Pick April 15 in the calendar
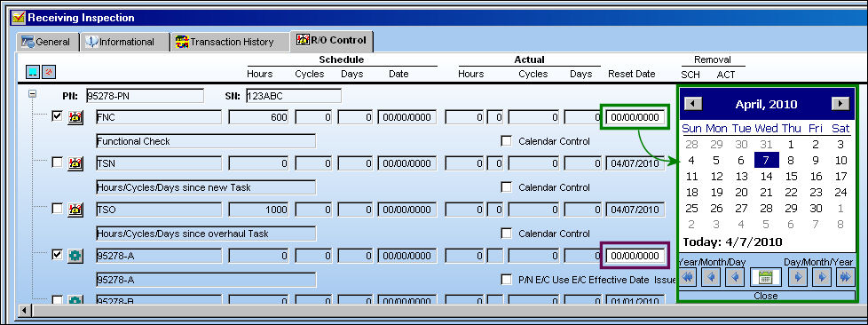868x325 pixels. tap(791, 177)
